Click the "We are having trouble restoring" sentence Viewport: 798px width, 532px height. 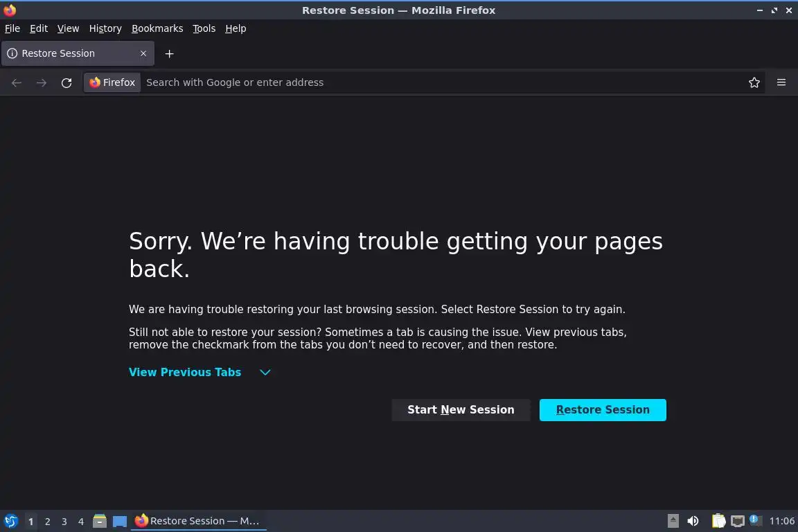click(x=377, y=309)
